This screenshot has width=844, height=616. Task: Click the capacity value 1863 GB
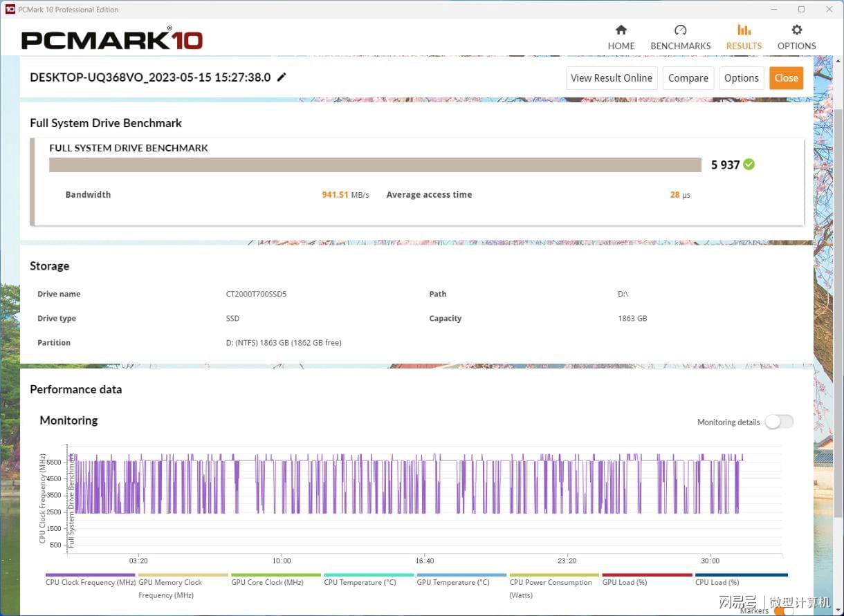(632, 318)
